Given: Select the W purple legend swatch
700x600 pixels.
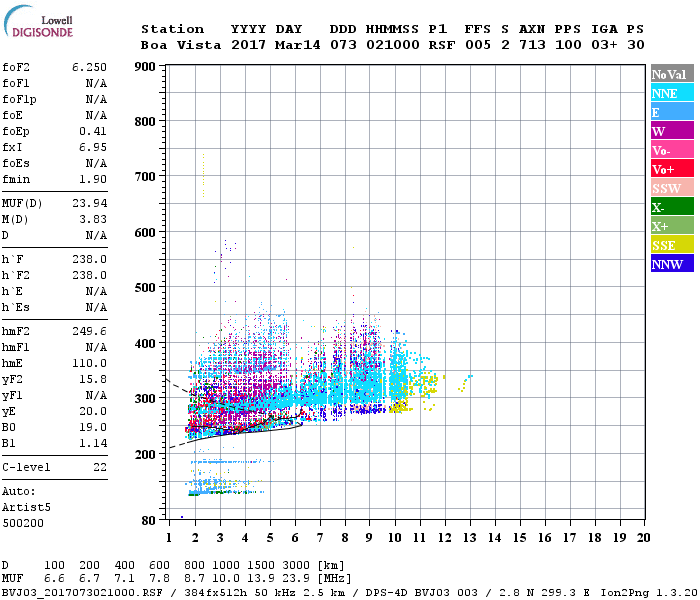Looking at the screenshot, I should point(671,131).
